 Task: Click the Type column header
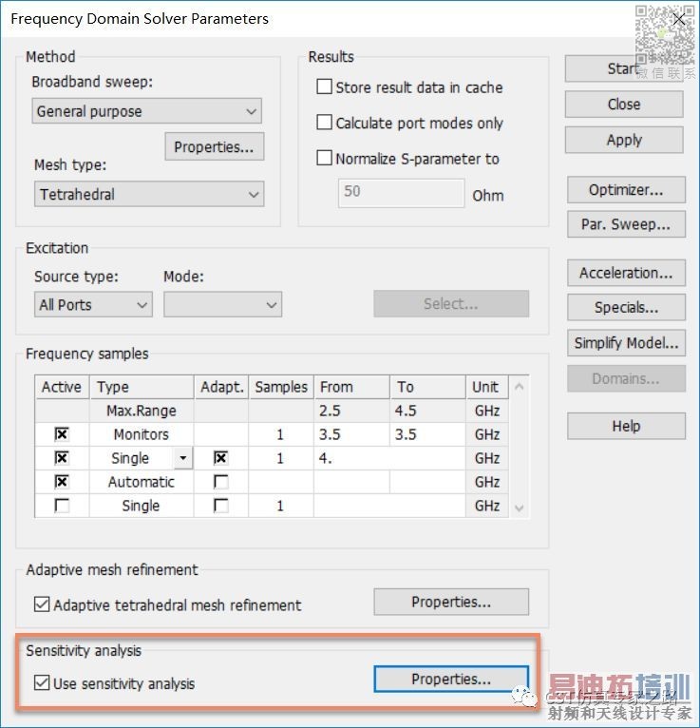tap(142, 387)
